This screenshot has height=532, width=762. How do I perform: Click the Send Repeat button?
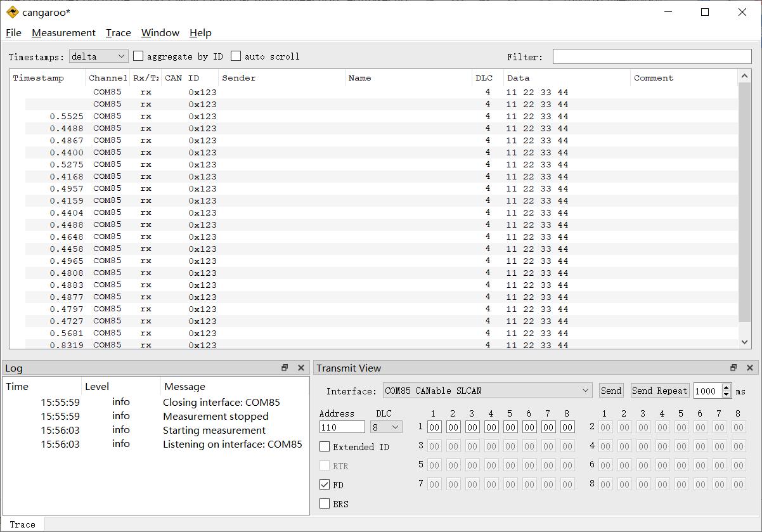pos(660,391)
